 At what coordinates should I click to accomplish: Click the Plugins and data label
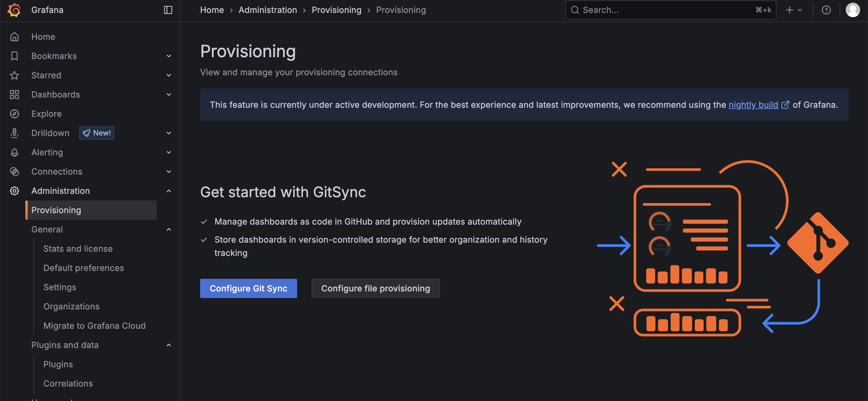pyautogui.click(x=65, y=345)
